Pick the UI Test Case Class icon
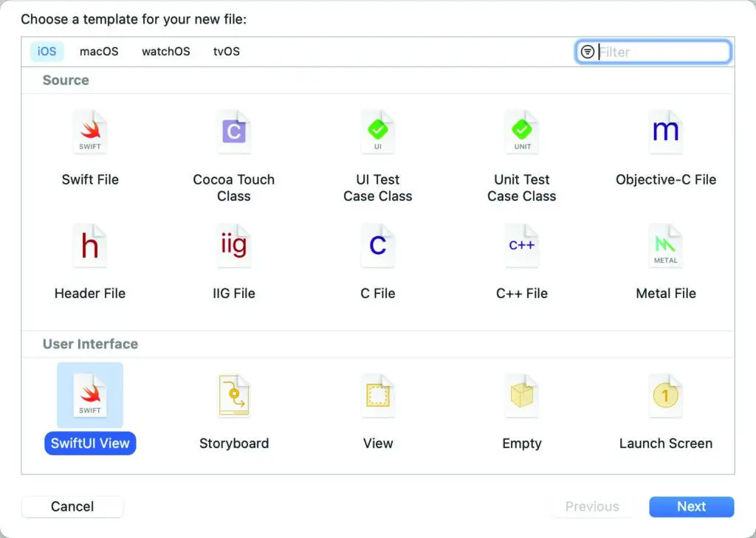The width and height of the screenshot is (756, 538). point(377,134)
